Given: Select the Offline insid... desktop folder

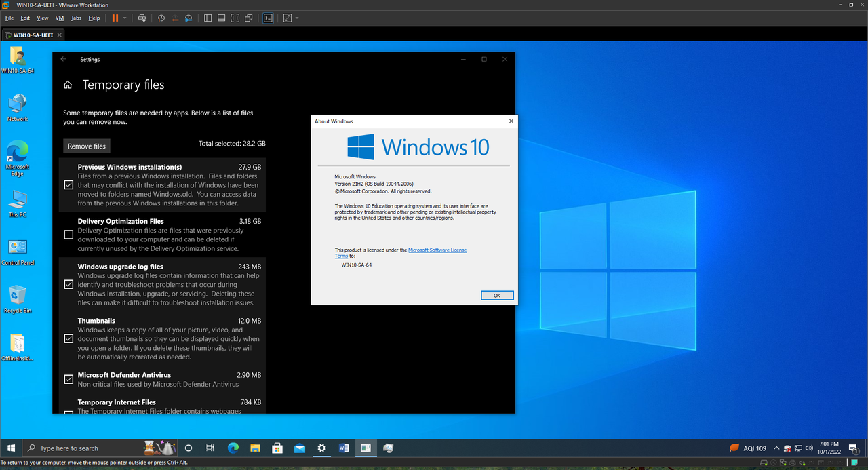Looking at the screenshot, I should (18, 347).
